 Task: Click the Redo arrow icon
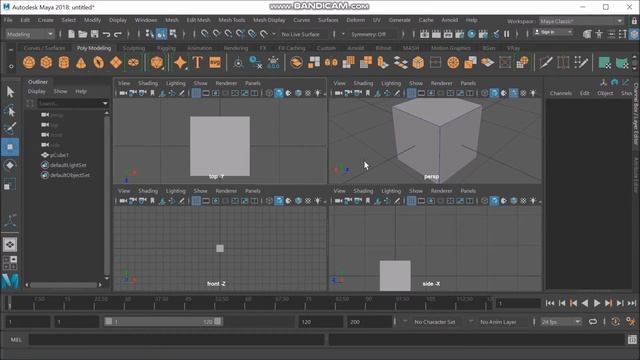tap(118, 34)
